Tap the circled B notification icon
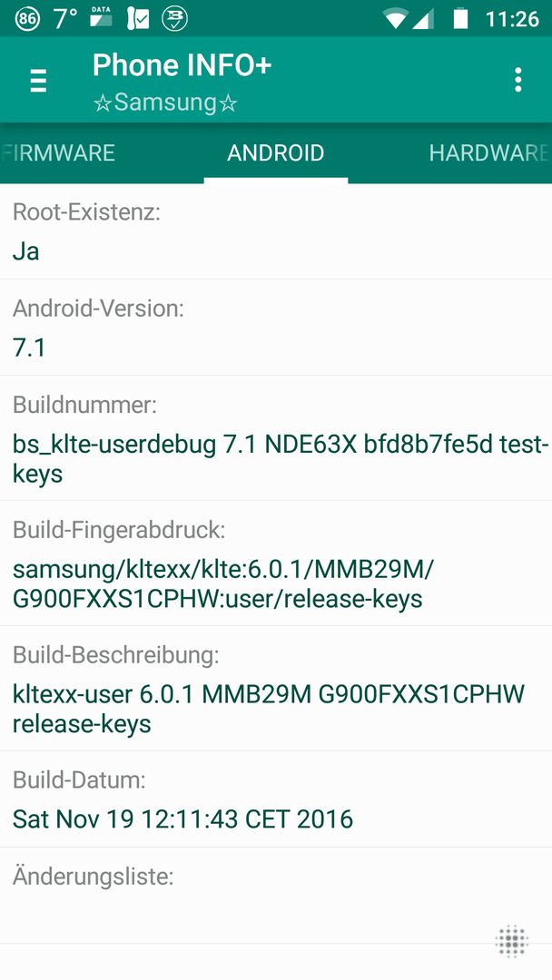Image resolution: width=552 pixels, height=980 pixels. [174, 19]
